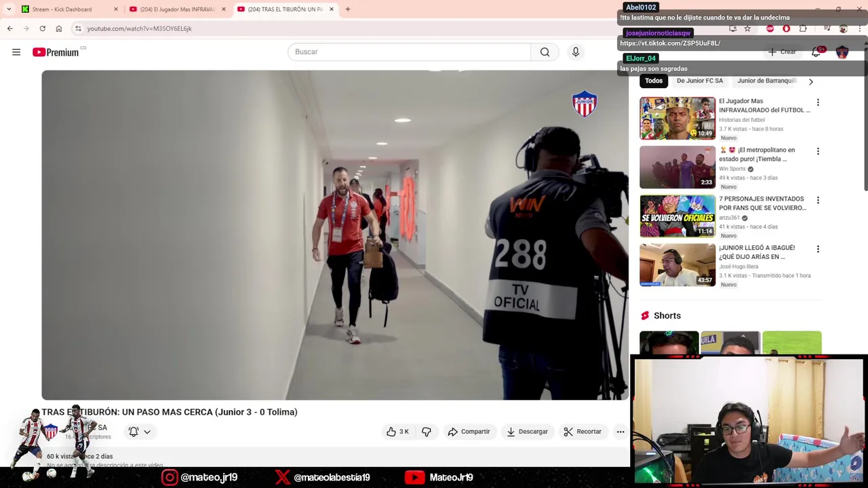Click the Compartir share button
The width and height of the screenshot is (868, 488).
pos(469,432)
